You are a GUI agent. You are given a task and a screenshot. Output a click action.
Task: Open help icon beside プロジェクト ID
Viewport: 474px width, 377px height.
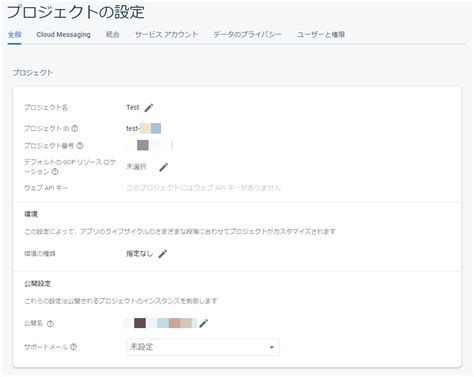75,128
